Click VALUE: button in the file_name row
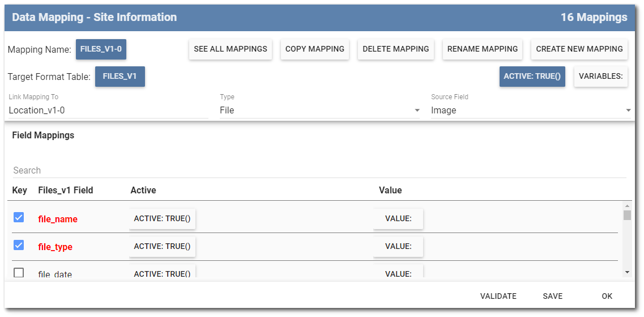 coord(398,219)
